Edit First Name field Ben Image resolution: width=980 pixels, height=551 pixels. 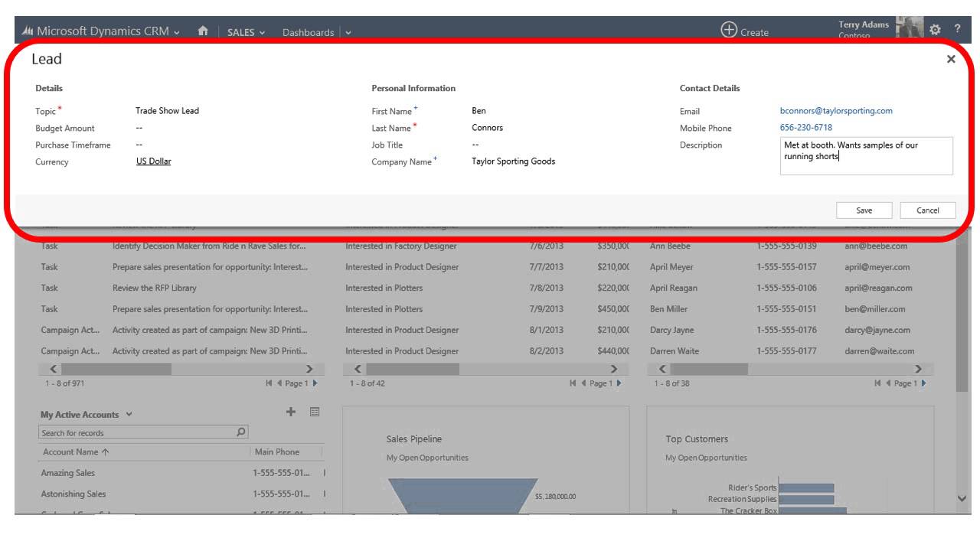tap(479, 111)
